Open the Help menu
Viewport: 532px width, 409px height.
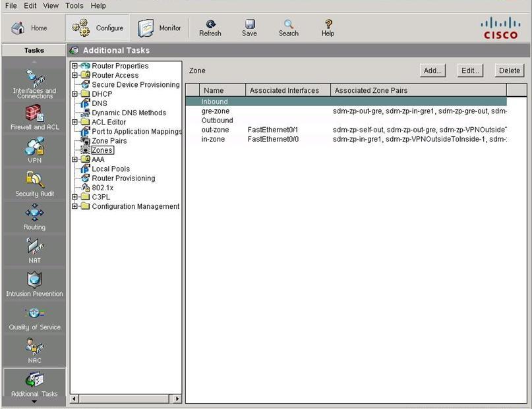[98, 6]
